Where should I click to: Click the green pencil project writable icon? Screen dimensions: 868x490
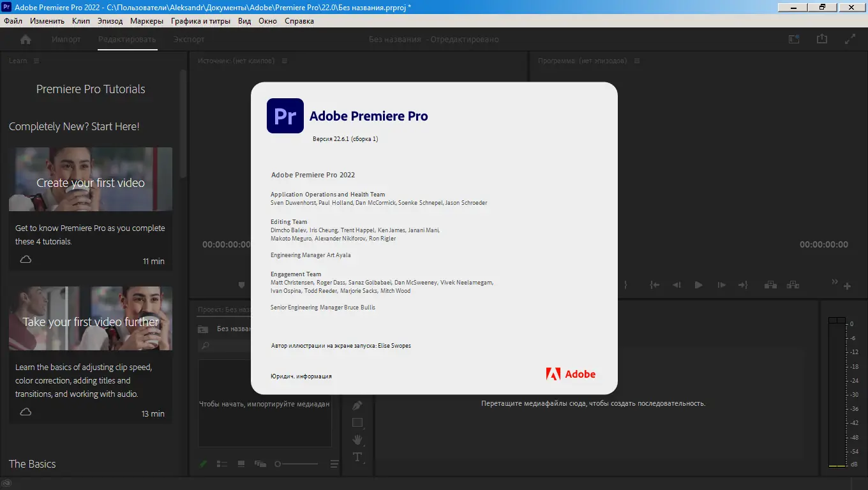[x=204, y=464]
